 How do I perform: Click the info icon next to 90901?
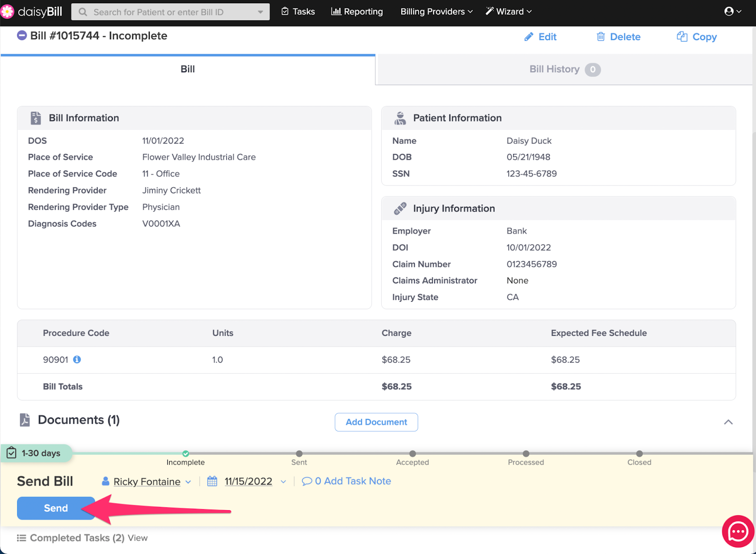click(77, 359)
